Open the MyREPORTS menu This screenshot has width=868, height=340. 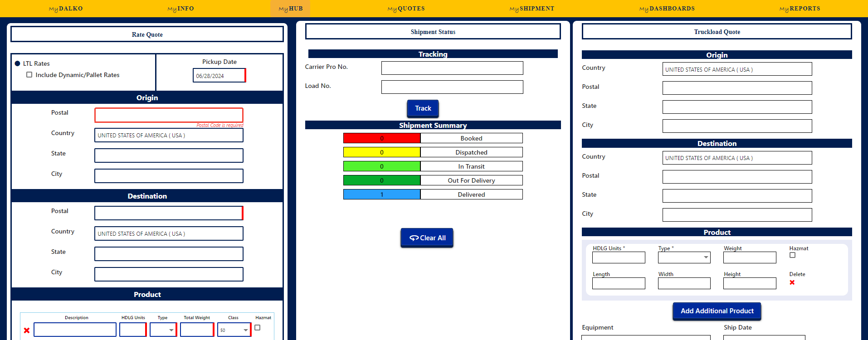click(x=800, y=9)
